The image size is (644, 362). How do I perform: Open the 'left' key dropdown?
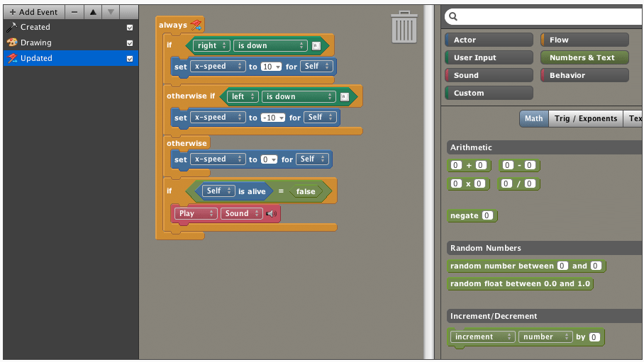(x=243, y=96)
